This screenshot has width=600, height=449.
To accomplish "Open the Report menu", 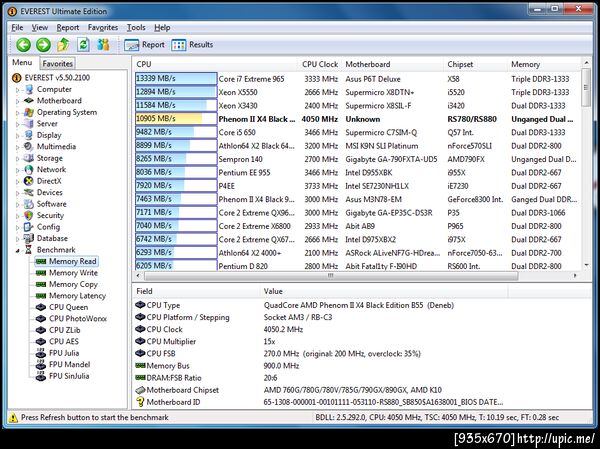I will click(68, 28).
